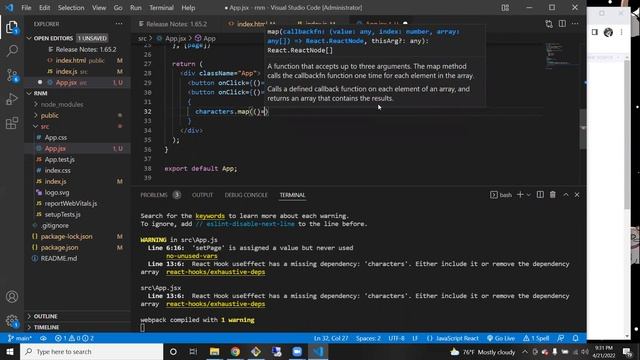Open the Run and Debug view
640x360 pixels.
pyautogui.click(x=12, y=99)
